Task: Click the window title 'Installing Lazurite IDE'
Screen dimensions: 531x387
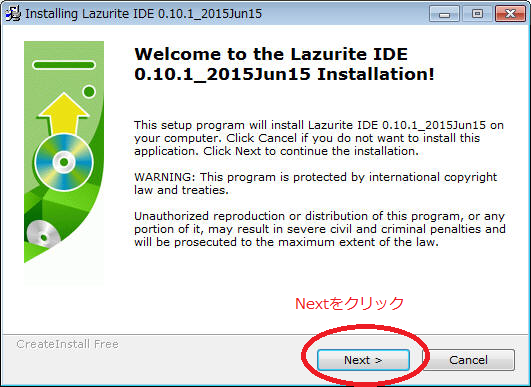Action: (x=143, y=14)
